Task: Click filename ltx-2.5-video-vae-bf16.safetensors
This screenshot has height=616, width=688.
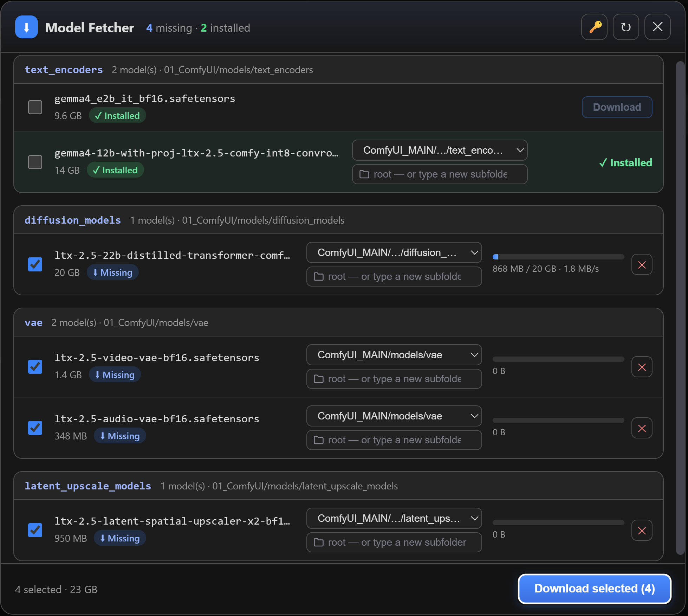Action: pyautogui.click(x=157, y=358)
